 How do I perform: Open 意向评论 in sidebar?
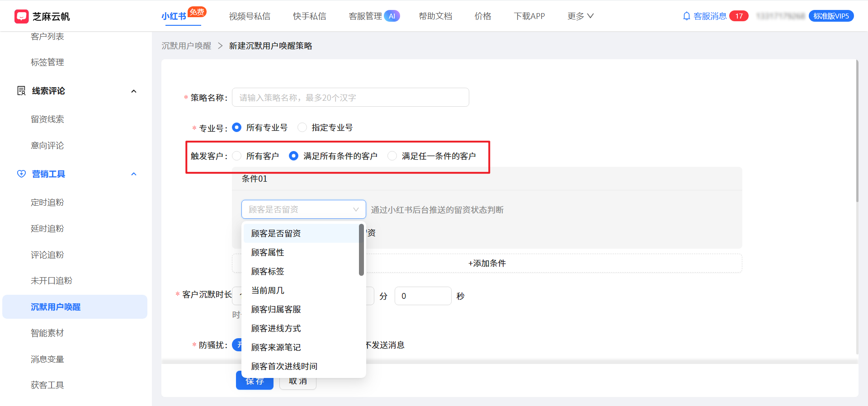click(47, 146)
